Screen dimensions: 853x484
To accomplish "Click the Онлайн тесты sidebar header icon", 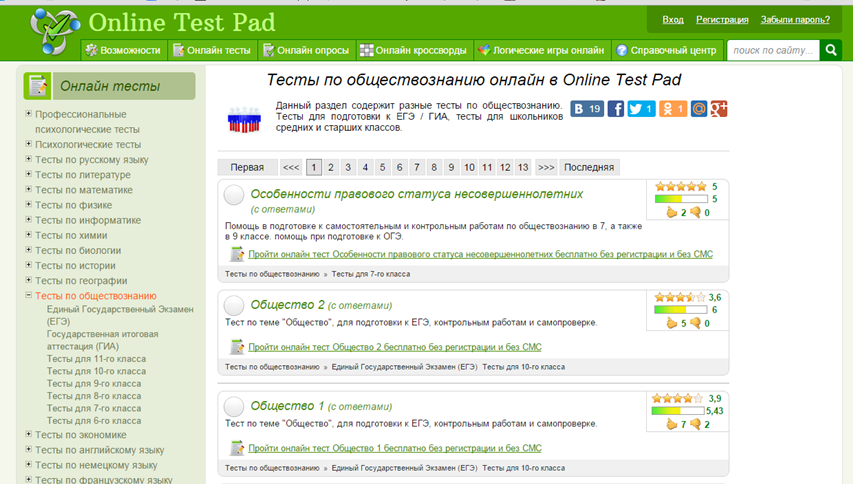I will coord(38,86).
